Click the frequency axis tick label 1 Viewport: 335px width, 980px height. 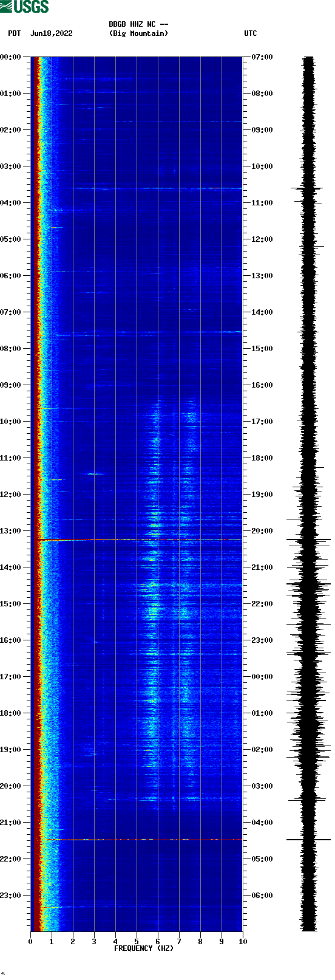pyautogui.click(x=52, y=942)
